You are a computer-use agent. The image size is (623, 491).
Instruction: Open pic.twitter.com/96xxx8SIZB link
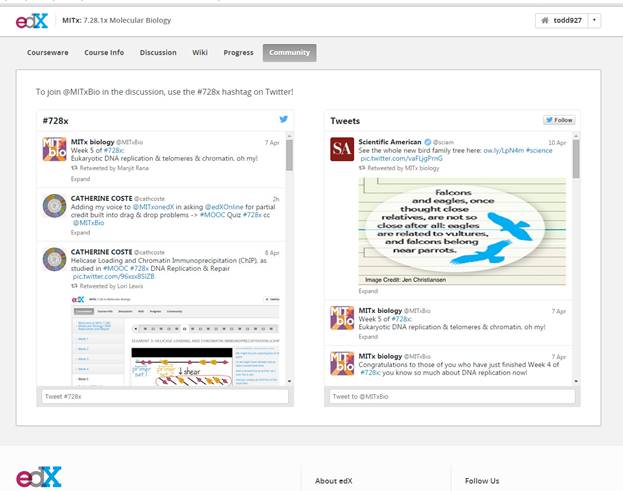(x=113, y=276)
